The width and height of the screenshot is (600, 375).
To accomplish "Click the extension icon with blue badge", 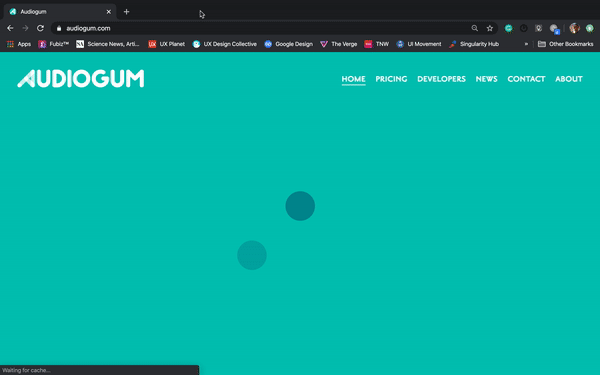I will coord(554,29).
